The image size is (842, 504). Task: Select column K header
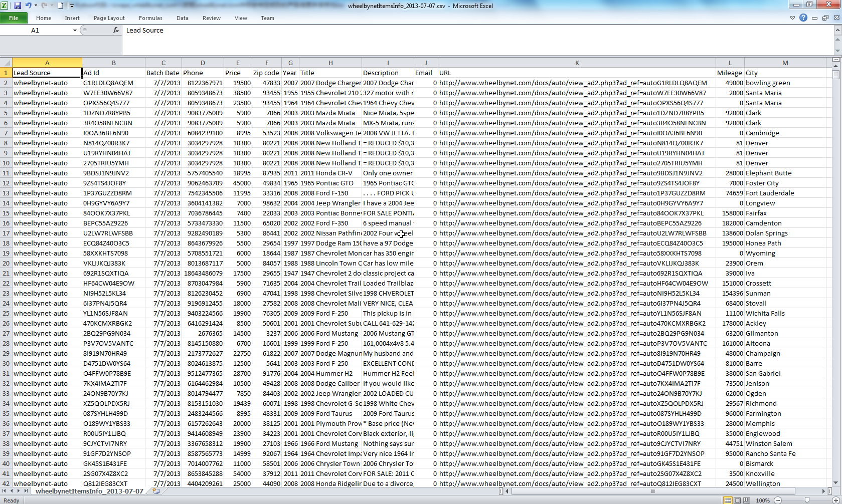[577, 63]
